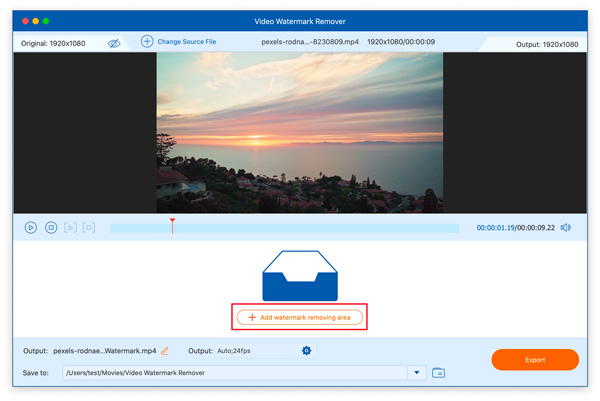This screenshot has height=401, width=600.
Task: Click the plus circle Change Source icon
Action: point(147,42)
